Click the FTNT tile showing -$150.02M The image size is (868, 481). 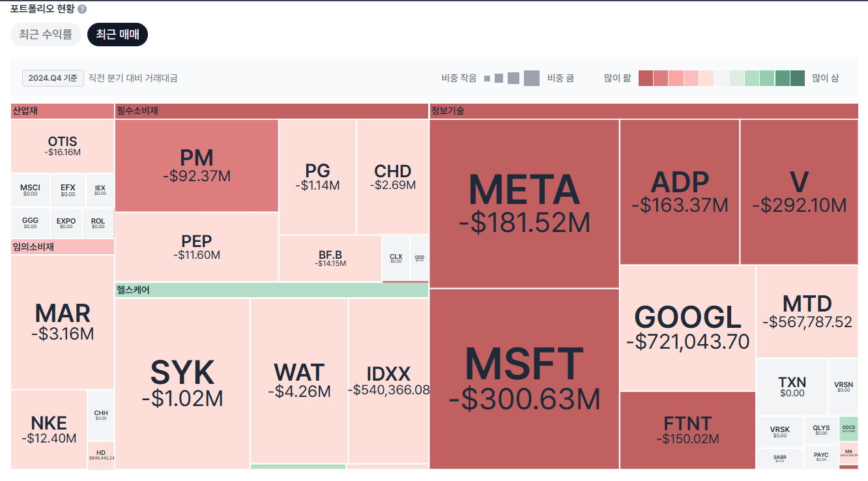(x=687, y=430)
